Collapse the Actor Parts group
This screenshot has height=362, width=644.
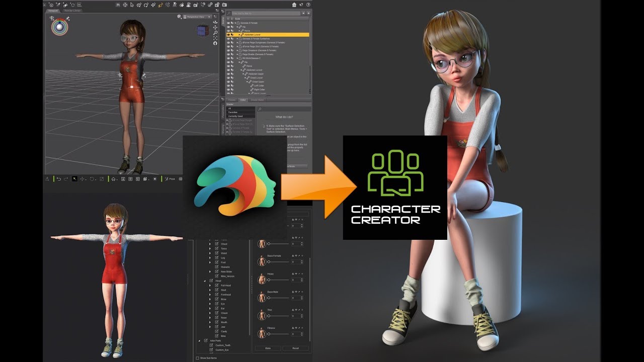tap(199, 341)
